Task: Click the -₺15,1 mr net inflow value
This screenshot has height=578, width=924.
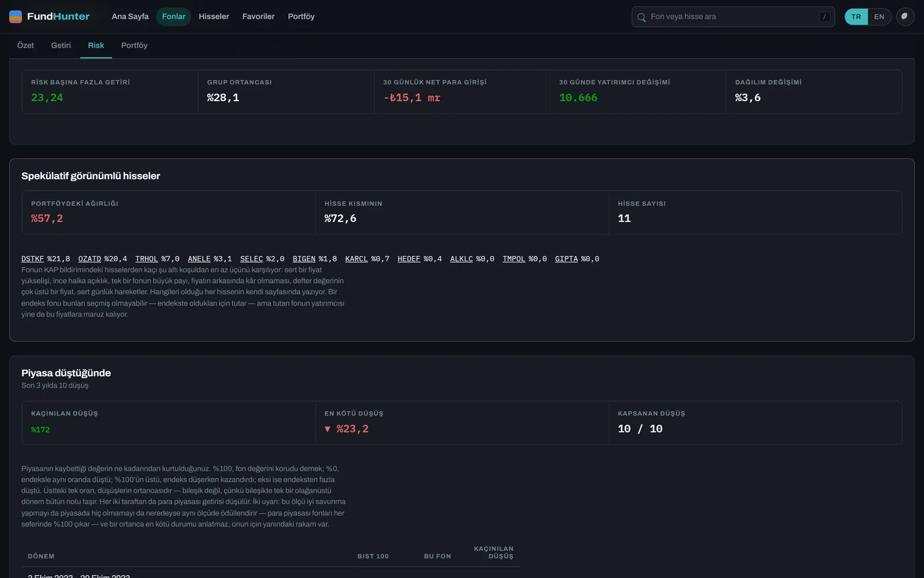Action: (412, 98)
